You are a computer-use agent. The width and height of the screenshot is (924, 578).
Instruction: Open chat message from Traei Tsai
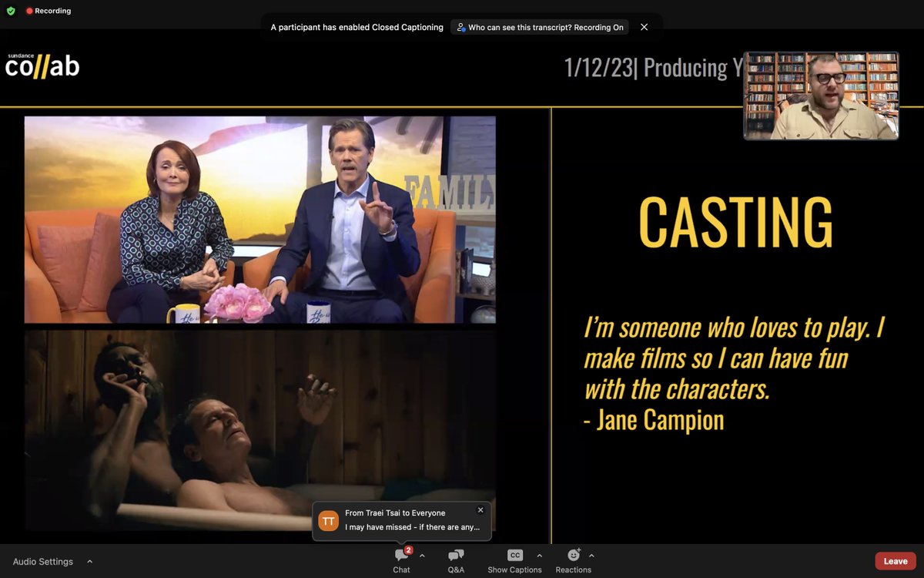click(401, 521)
